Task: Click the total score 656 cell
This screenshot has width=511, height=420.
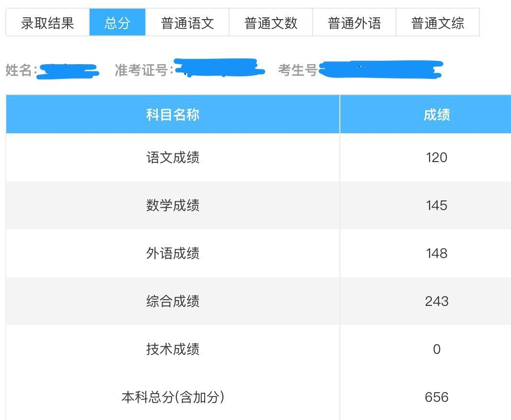Action: click(x=436, y=397)
